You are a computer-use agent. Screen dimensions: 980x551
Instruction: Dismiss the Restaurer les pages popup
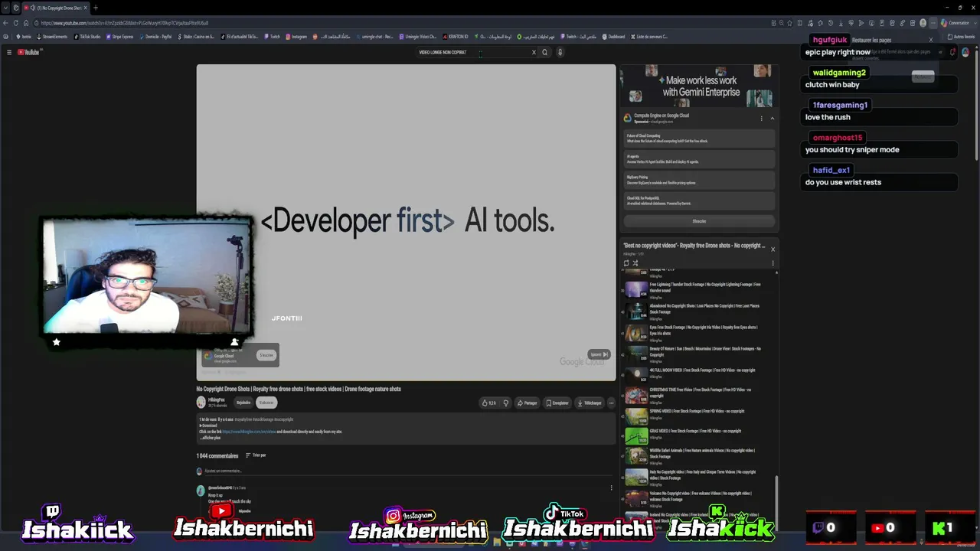(x=931, y=40)
